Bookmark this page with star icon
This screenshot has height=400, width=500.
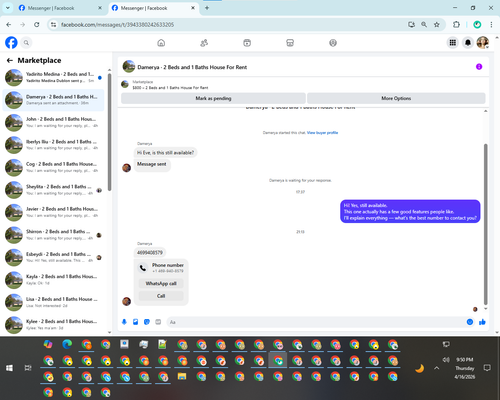coord(437,25)
